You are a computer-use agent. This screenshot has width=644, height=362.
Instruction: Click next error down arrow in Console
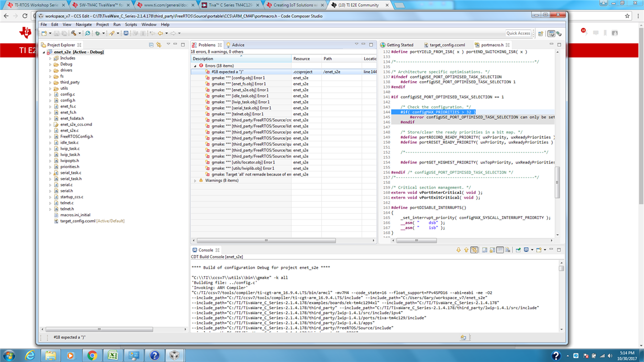click(459, 250)
